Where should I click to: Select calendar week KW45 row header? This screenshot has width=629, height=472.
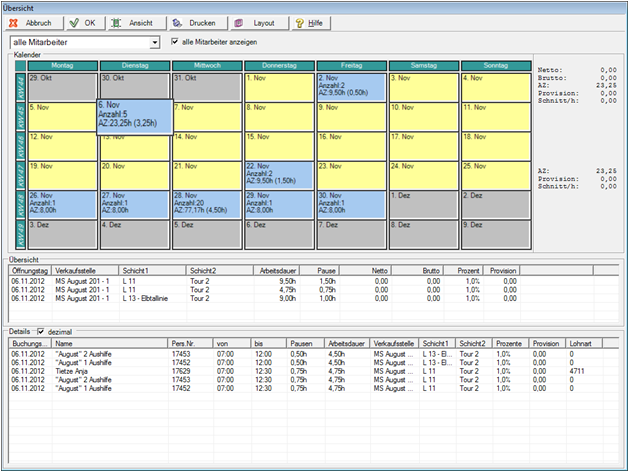click(x=20, y=117)
